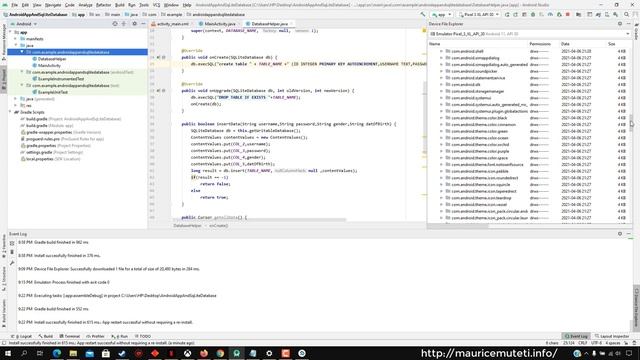640x360 pixels.
Task: Open the Profiler tool window
Action: tap(96, 336)
